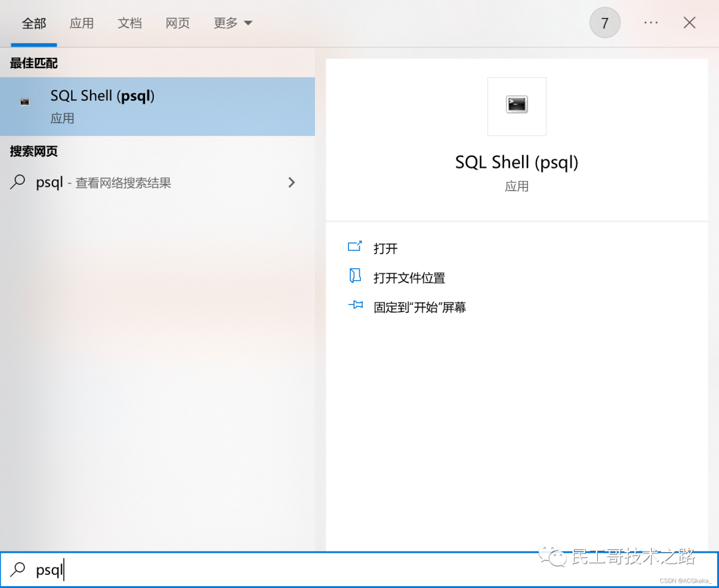Click 打开文件位置 to open file location
719x588 pixels.
[409, 277]
